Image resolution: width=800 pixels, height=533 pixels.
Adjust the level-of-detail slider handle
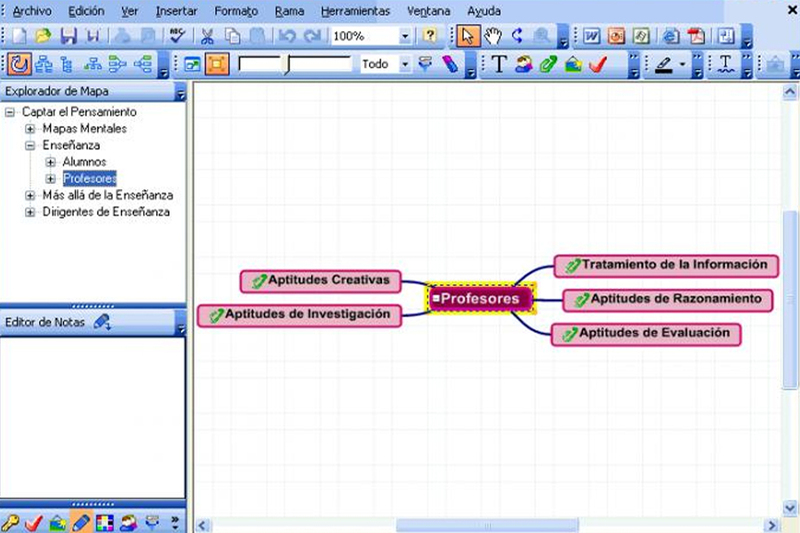[287, 65]
